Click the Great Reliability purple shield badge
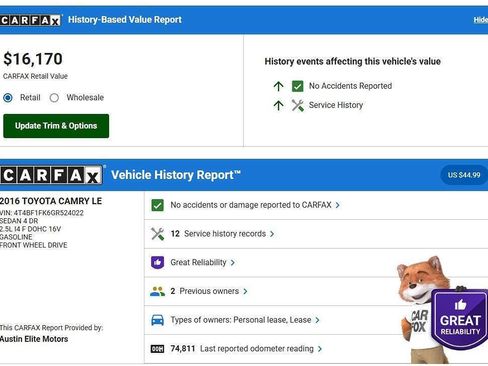 coord(460,319)
